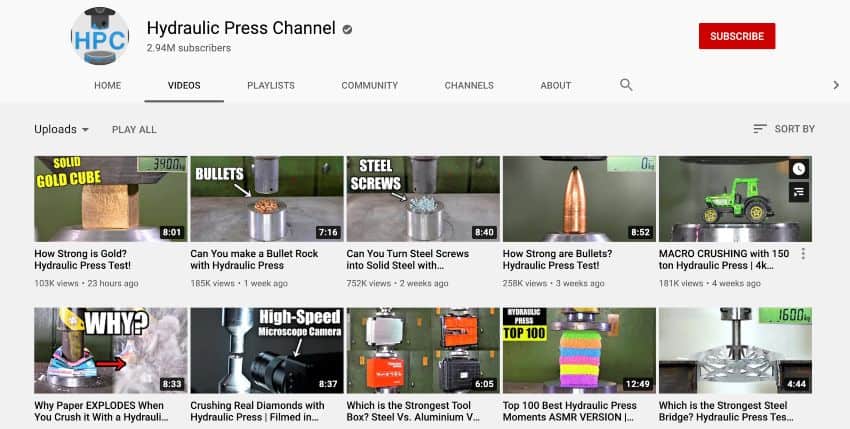Open 'Which is the Strongest Tool Box?' title
This screenshot has width=850, height=429.
pyautogui.click(x=413, y=411)
